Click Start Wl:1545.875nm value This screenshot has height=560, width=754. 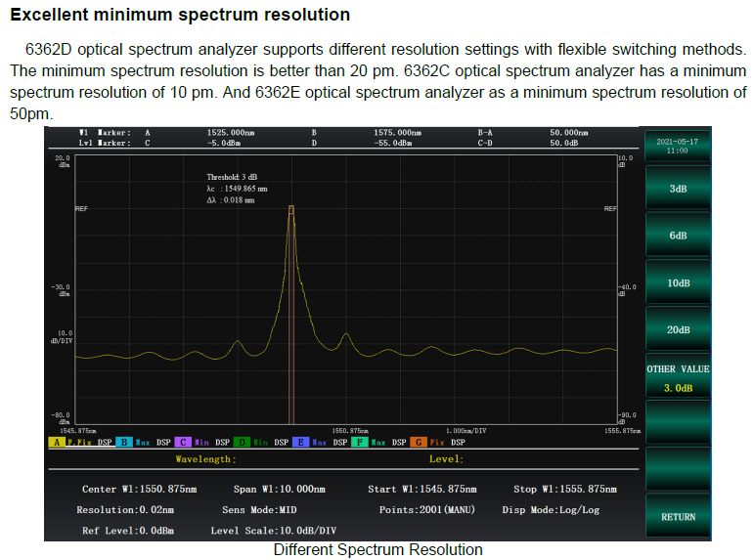(x=422, y=489)
